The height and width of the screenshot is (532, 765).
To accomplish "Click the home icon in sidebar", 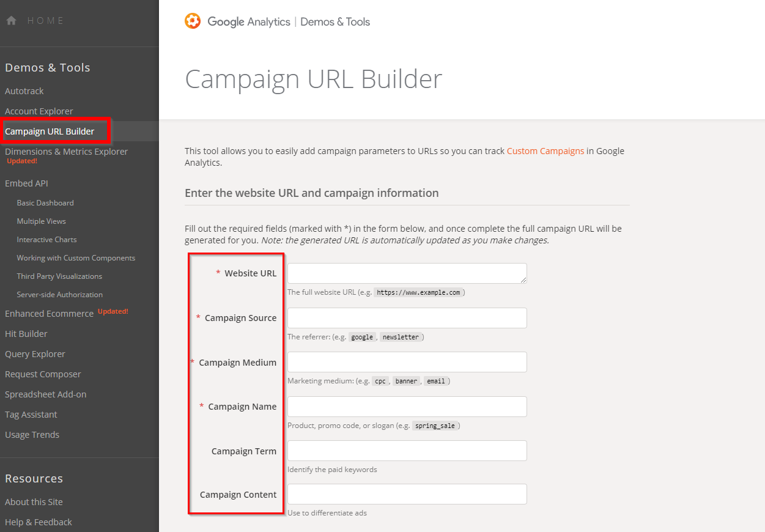I will (11, 21).
